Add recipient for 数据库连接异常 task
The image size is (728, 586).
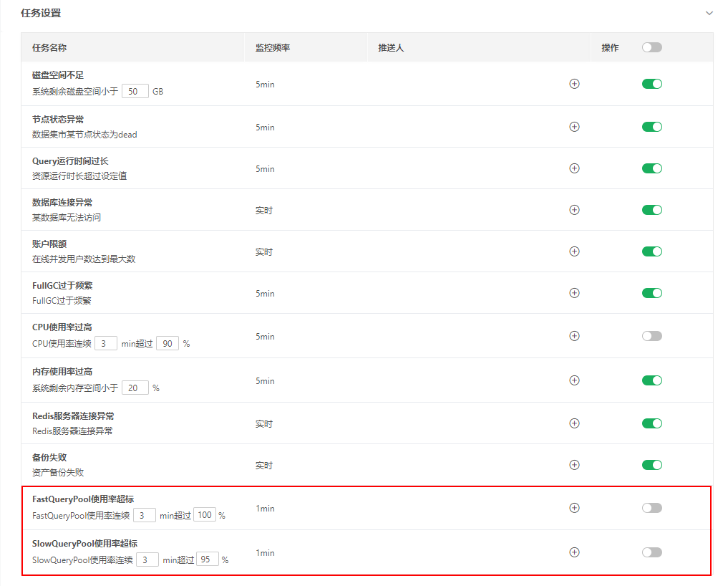[x=574, y=210]
